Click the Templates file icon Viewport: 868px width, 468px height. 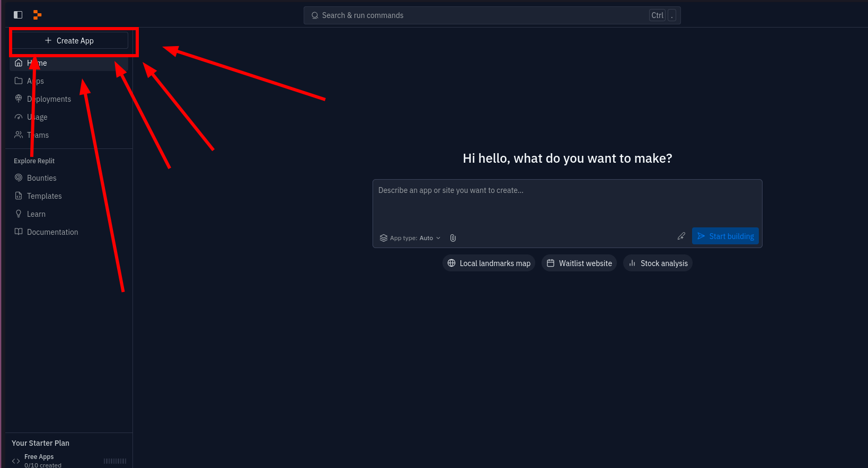pyautogui.click(x=19, y=196)
